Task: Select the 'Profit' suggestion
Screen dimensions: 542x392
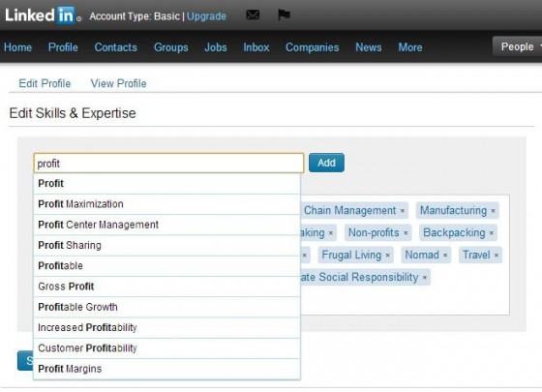Action: point(166,184)
